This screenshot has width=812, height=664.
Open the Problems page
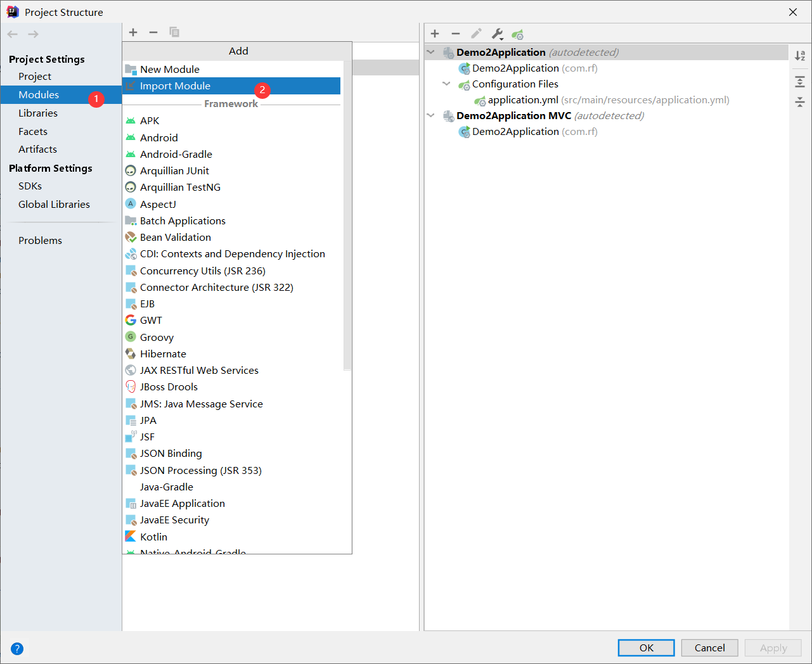pyautogui.click(x=61, y=240)
